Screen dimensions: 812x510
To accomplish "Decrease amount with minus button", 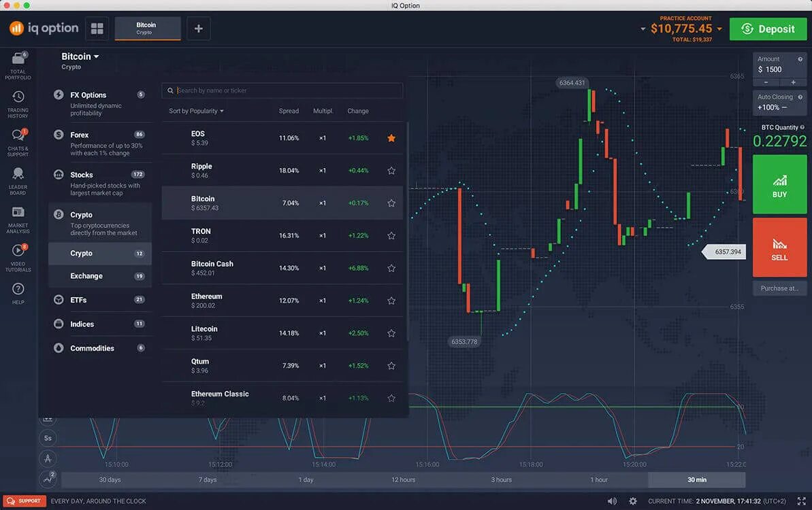I will pyautogui.click(x=766, y=82).
